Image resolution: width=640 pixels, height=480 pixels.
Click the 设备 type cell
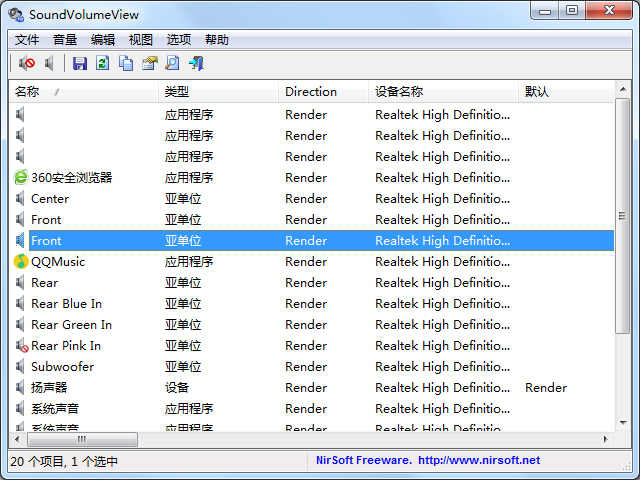pos(177,387)
